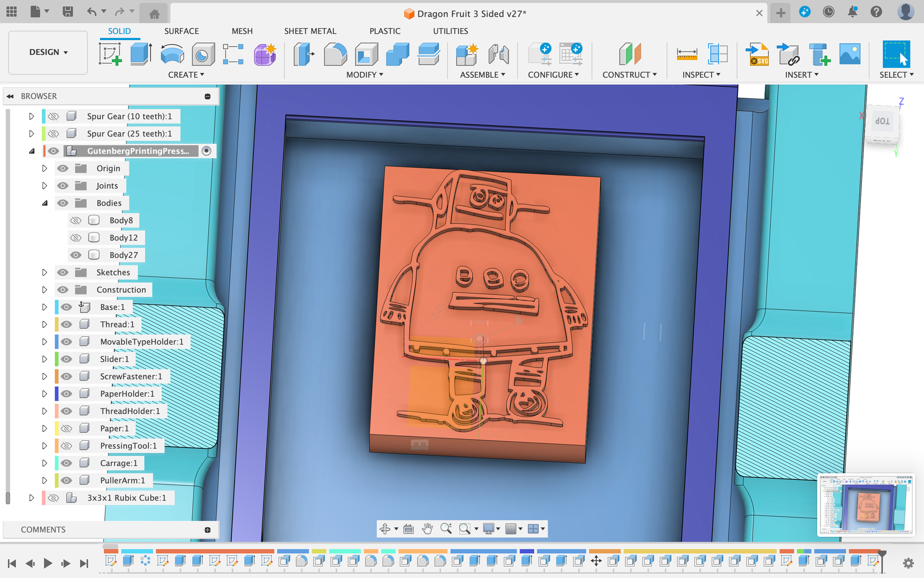The image size is (924, 578).
Task: Hide Body27
Action: click(x=76, y=255)
